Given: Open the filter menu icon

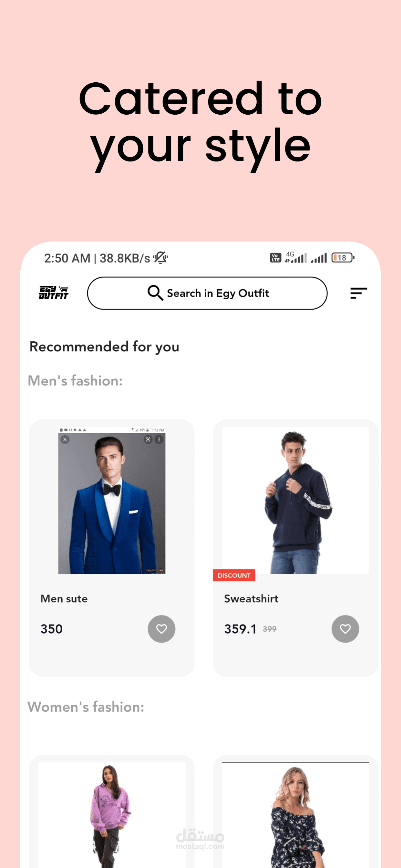Looking at the screenshot, I should (358, 293).
